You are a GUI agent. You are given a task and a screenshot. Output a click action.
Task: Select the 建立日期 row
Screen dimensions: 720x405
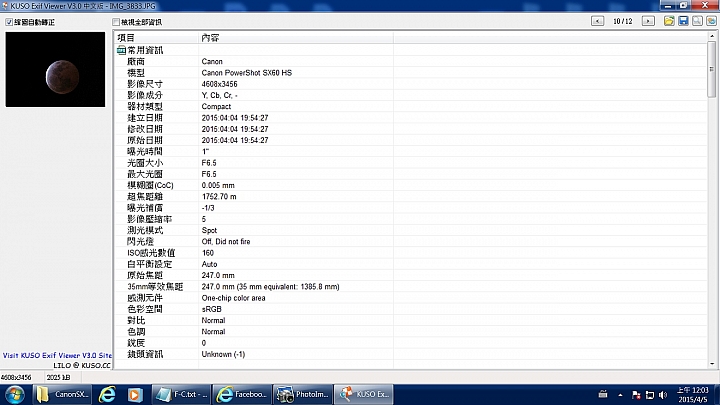(x=411, y=118)
